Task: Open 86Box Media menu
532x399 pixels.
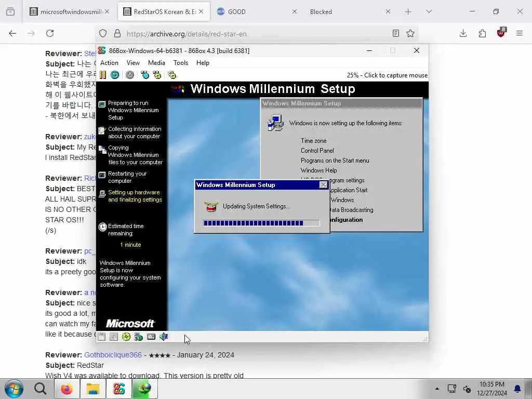Action: [156, 63]
